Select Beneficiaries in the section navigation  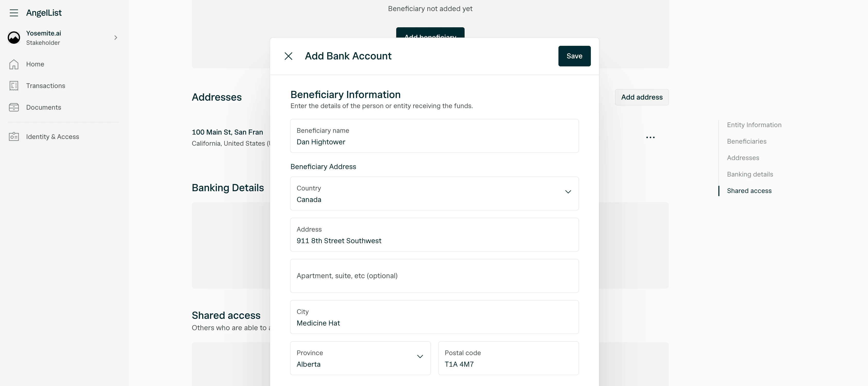pyautogui.click(x=747, y=141)
